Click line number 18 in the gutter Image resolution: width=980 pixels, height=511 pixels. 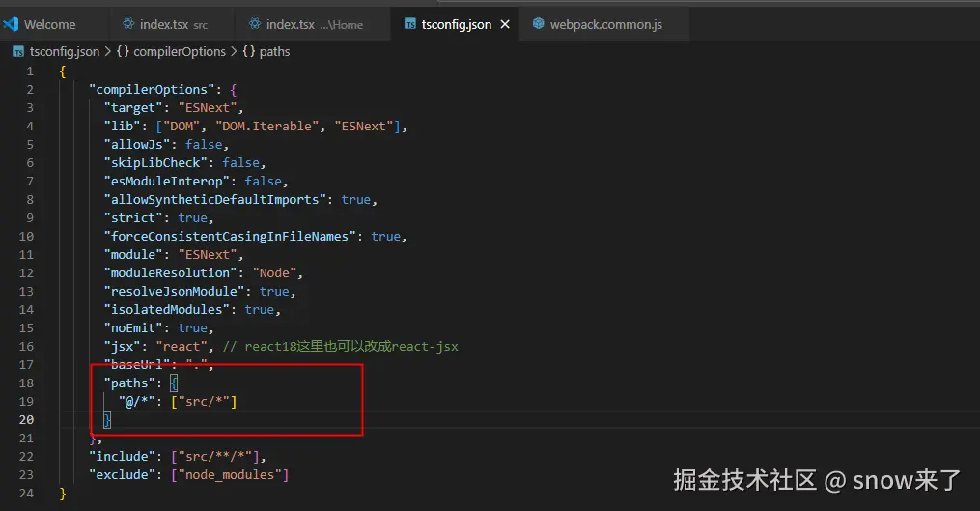click(26, 383)
